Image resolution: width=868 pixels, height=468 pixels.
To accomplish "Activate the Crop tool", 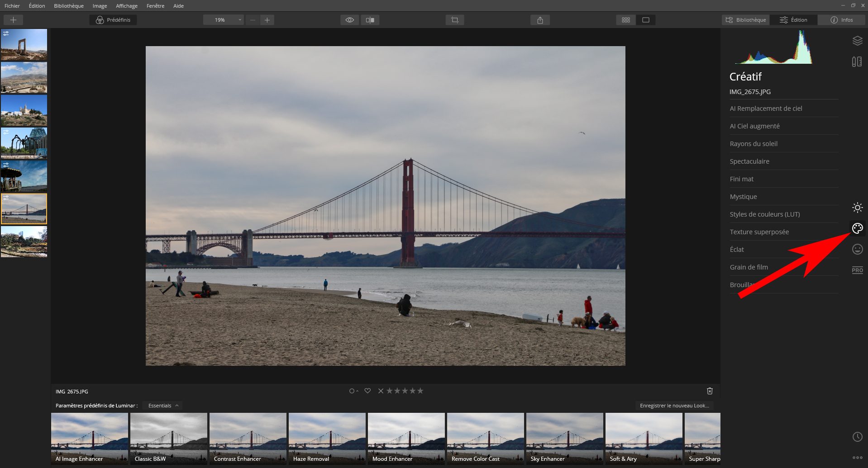I will tap(454, 19).
